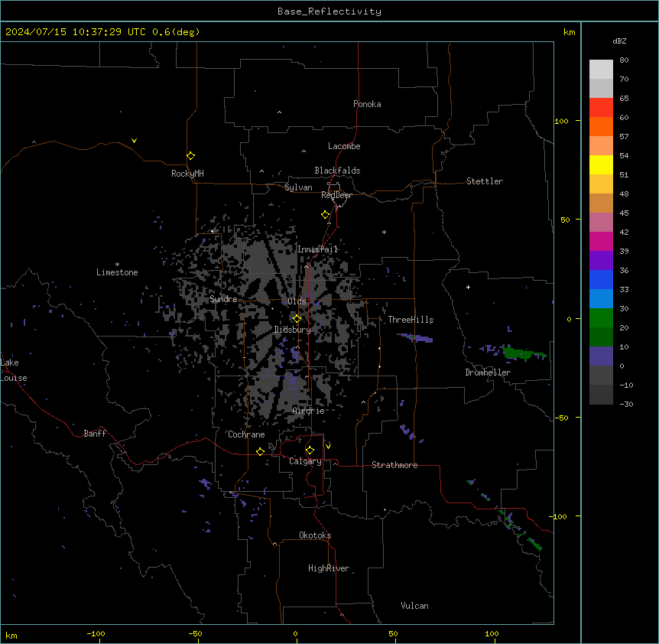Click the 80 value on the dBZ legend
659x644 pixels.
click(x=624, y=60)
